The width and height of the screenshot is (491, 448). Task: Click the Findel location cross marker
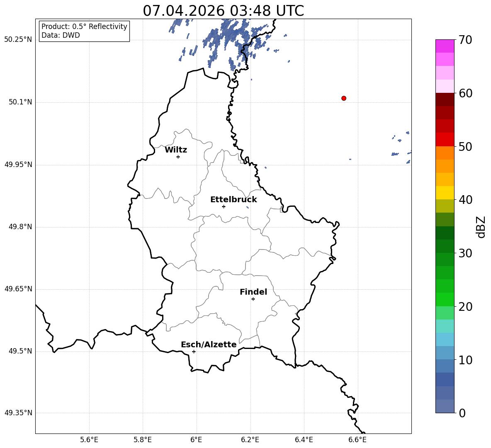click(x=253, y=299)
